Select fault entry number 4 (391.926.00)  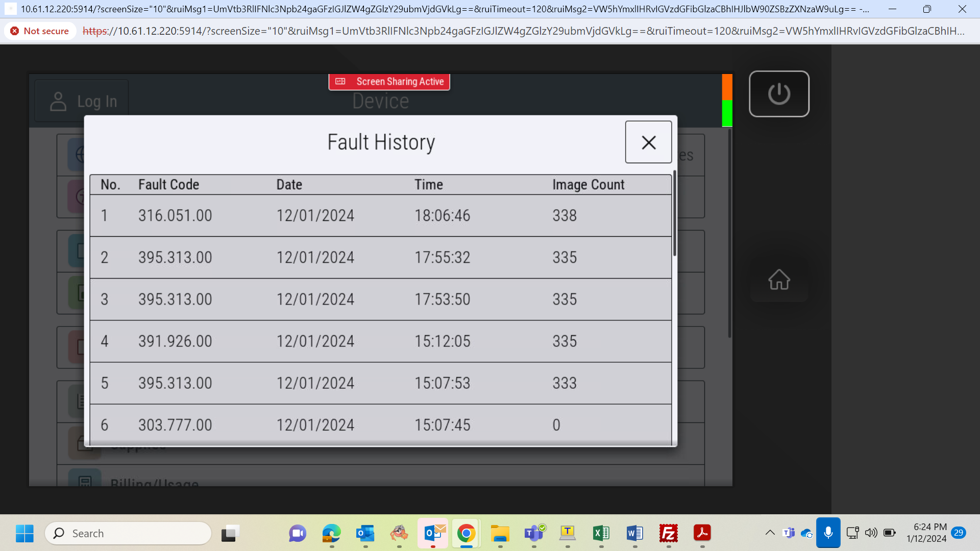(x=381, y=341)
